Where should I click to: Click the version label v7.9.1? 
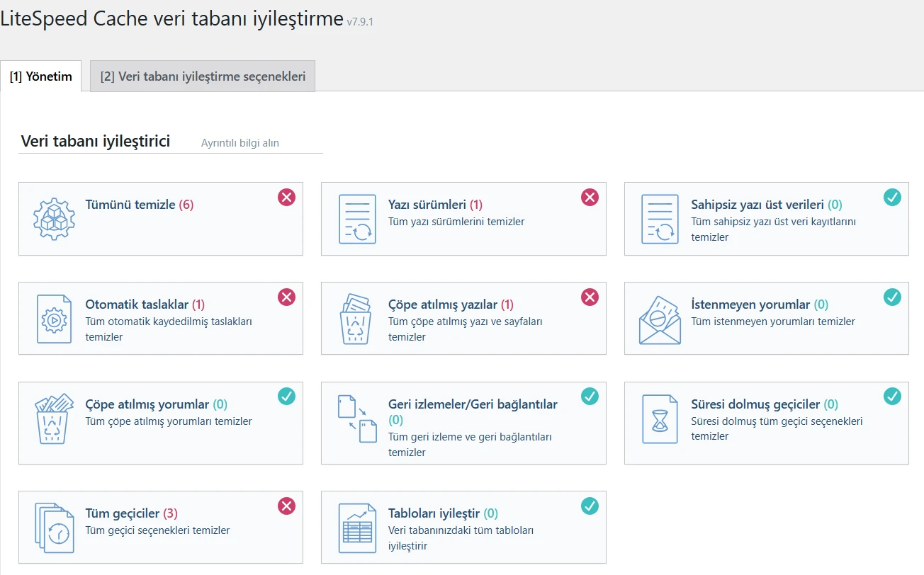tap(360, 22)
